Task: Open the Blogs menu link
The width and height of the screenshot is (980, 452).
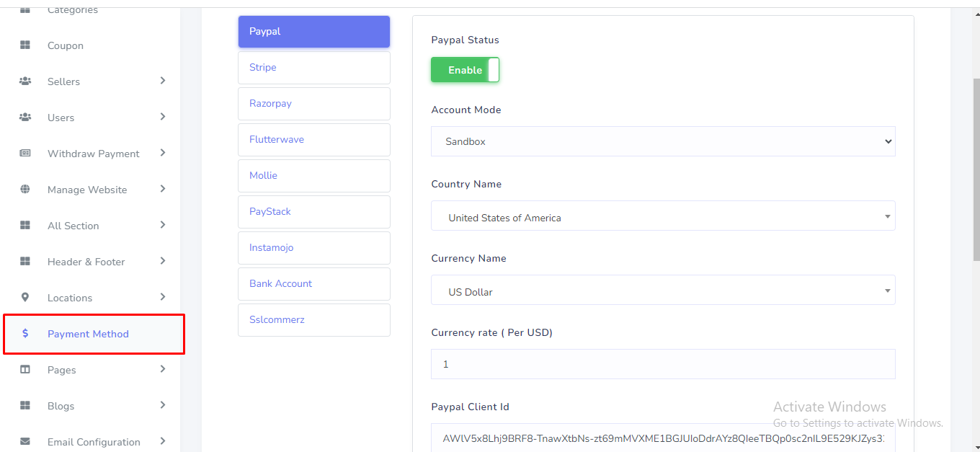Action: coord(61,406)
